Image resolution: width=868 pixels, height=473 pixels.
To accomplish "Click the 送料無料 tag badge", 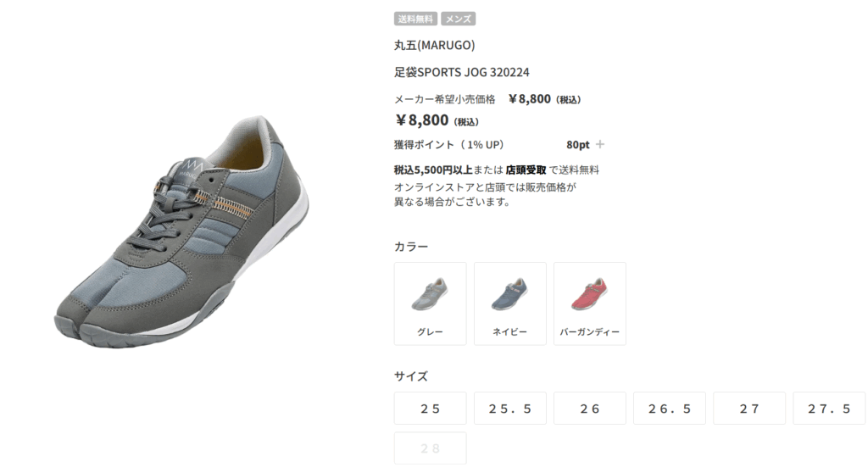I will [415, 19].
